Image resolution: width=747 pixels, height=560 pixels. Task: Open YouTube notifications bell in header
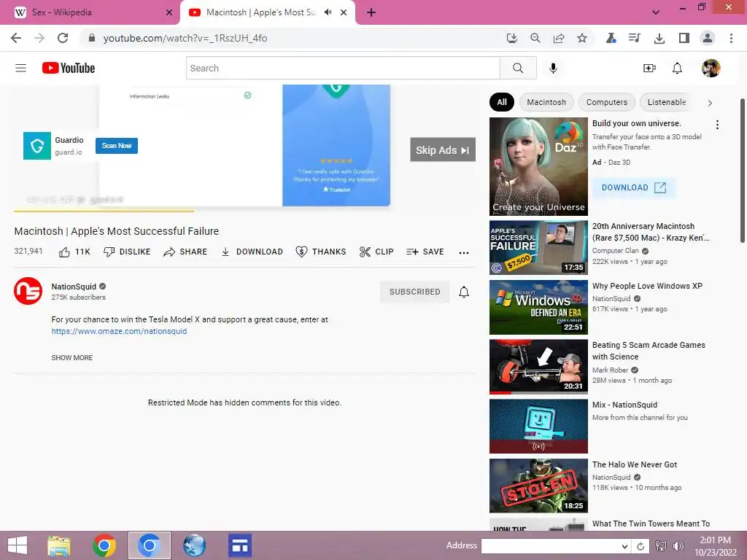677,68
